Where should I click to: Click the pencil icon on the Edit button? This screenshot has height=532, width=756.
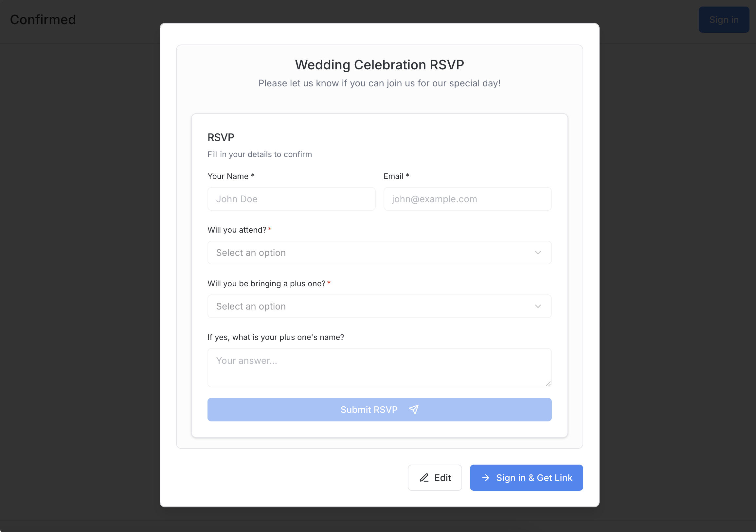pos(424,478)
